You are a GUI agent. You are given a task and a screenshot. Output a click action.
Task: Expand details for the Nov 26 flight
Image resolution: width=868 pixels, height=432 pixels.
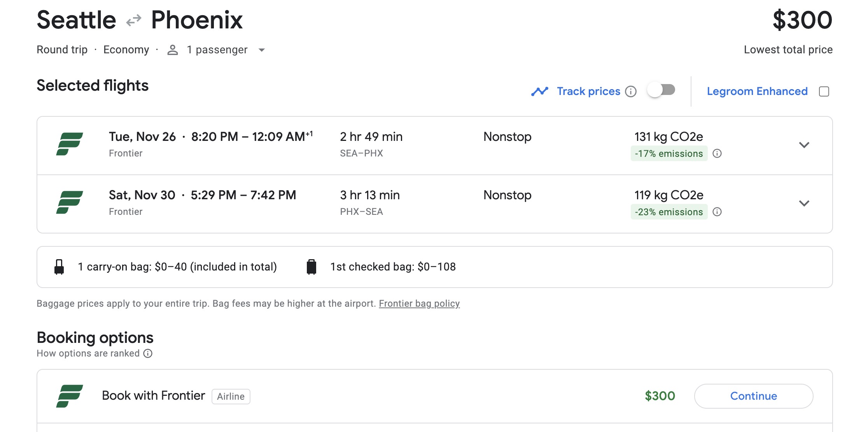pyautogui.click(x=804, y=146)
